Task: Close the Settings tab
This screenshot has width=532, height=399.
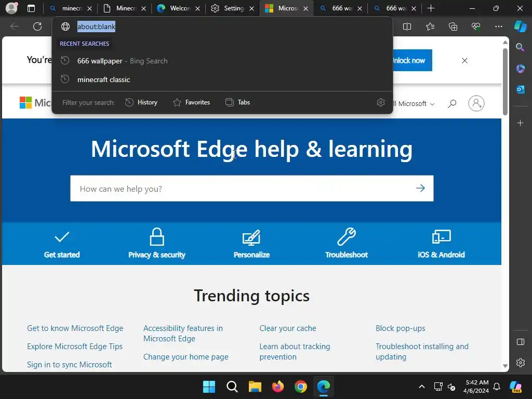Action: pos(252,8)
